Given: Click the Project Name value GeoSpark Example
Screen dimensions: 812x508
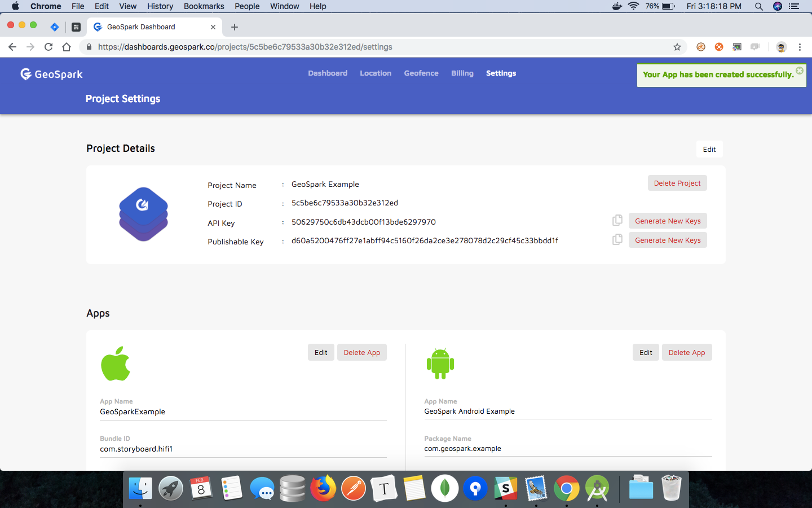Looking at the screenshot, I should pos(325,184).
